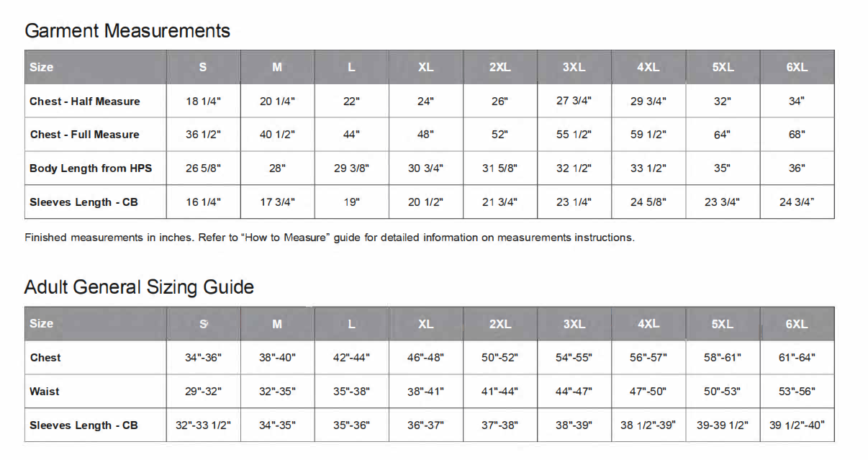
Task: Select the Waist row label
Action: (x=45, y=392)
